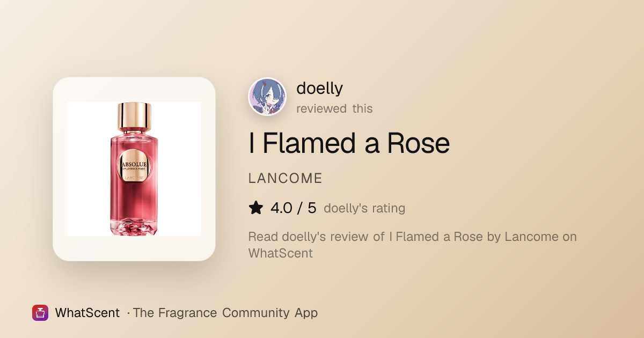Open the I Flamed a Rose title

tap(349, 143)
